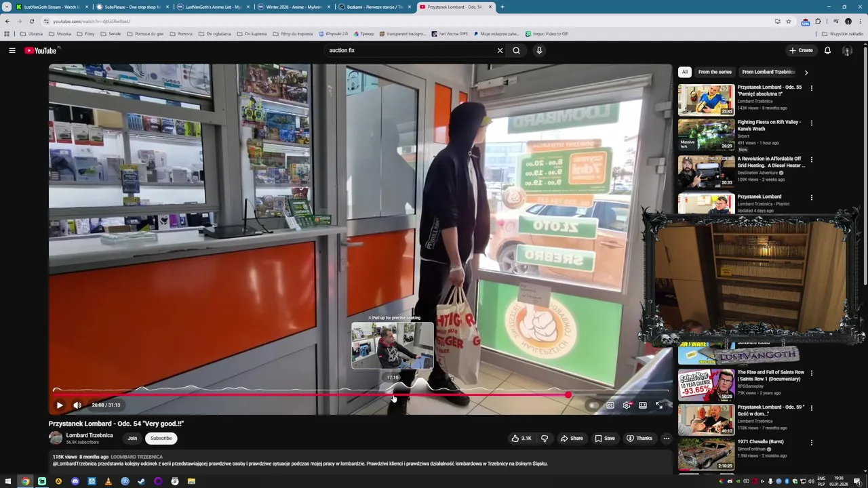Mute the video volume icon

[x=77, y=405]
